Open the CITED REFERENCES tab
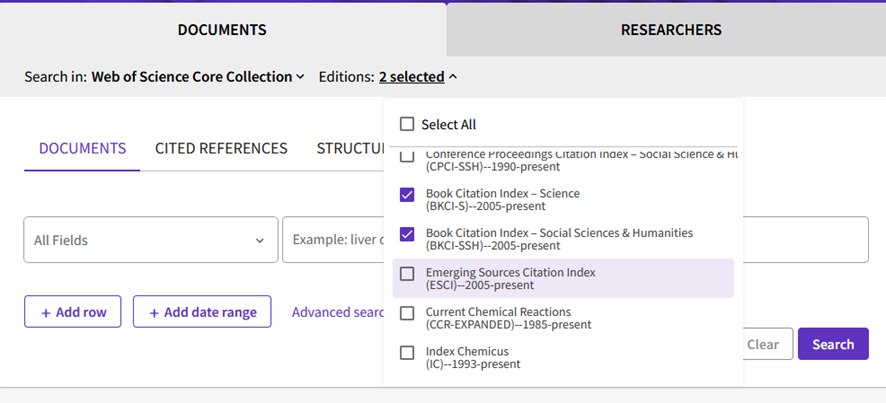The height and width of the screenshot is (403, 886). tap(221, 149)
